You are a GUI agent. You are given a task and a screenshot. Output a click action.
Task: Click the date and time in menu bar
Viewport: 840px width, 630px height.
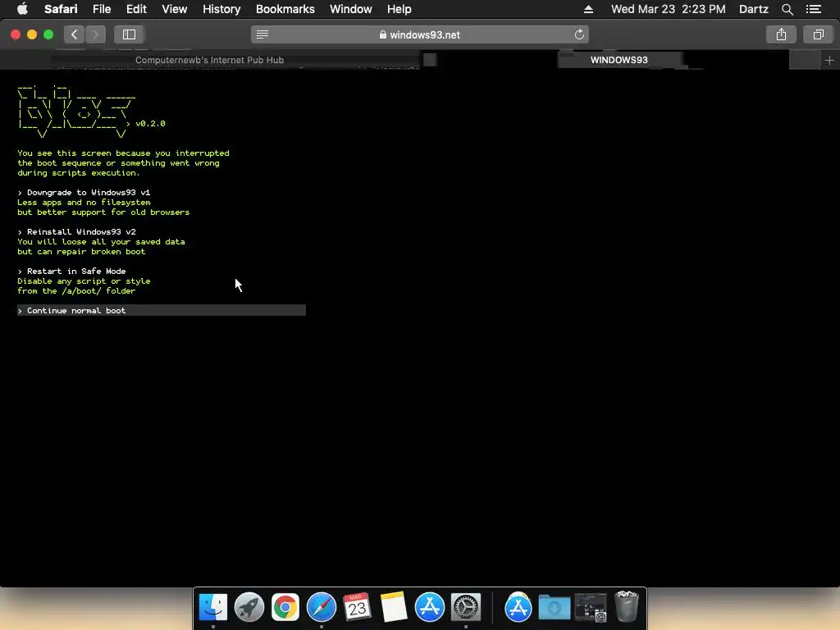point(668,9)
